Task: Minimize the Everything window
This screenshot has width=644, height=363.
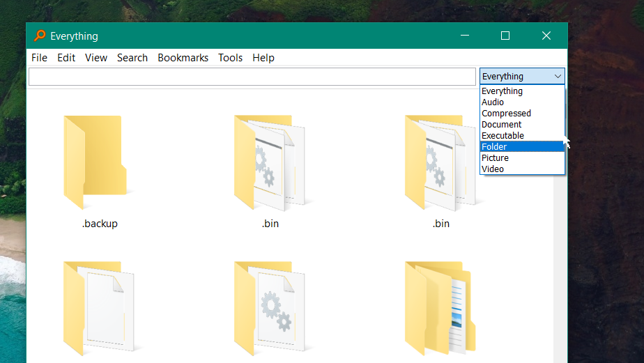Action: pos(465,36)
